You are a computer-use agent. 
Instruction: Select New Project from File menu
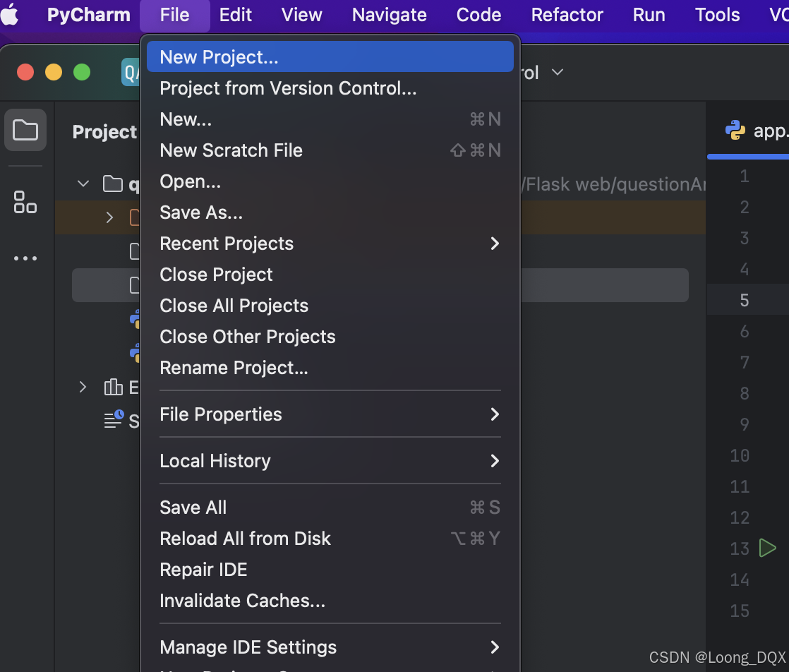(219, 57)
